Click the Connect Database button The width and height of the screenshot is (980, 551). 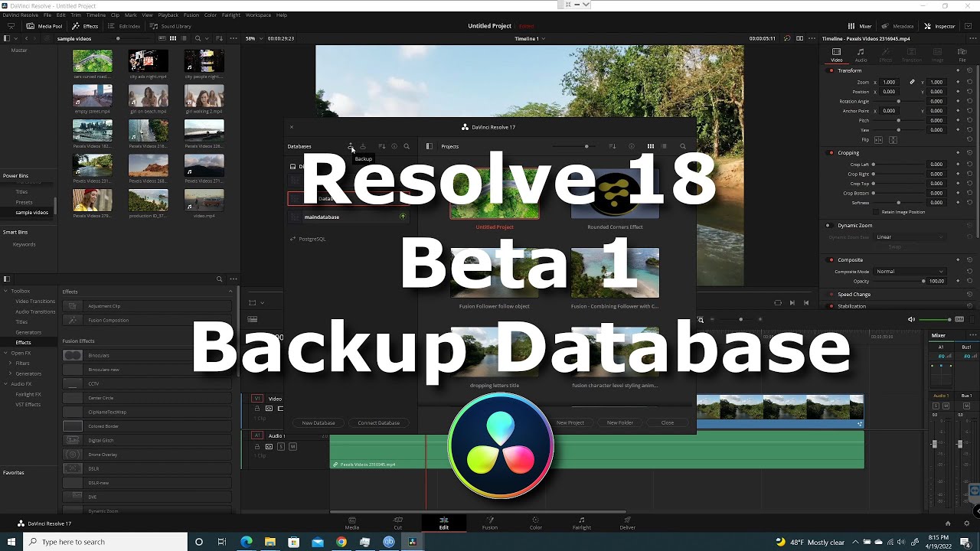pyautogui.click(x=379, y=422)
